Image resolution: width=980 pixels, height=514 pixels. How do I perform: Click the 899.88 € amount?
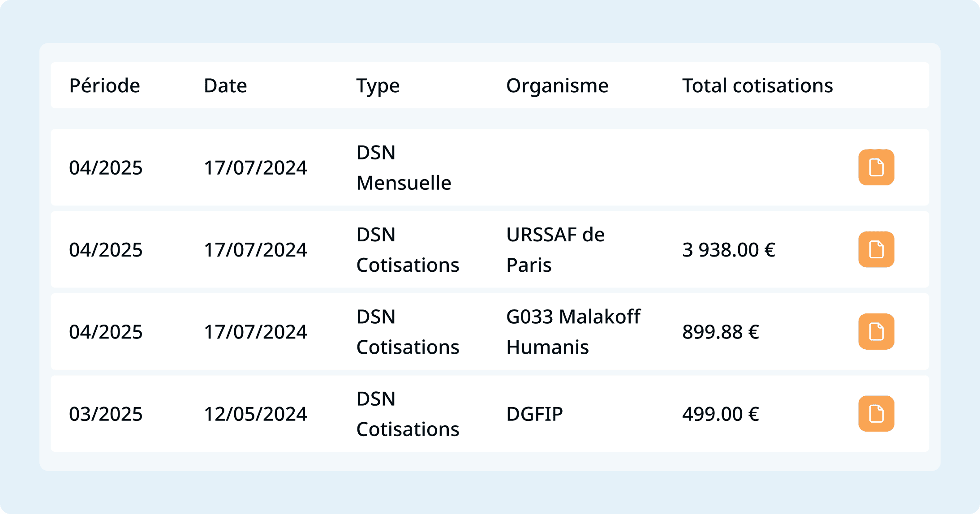point(720,332)
